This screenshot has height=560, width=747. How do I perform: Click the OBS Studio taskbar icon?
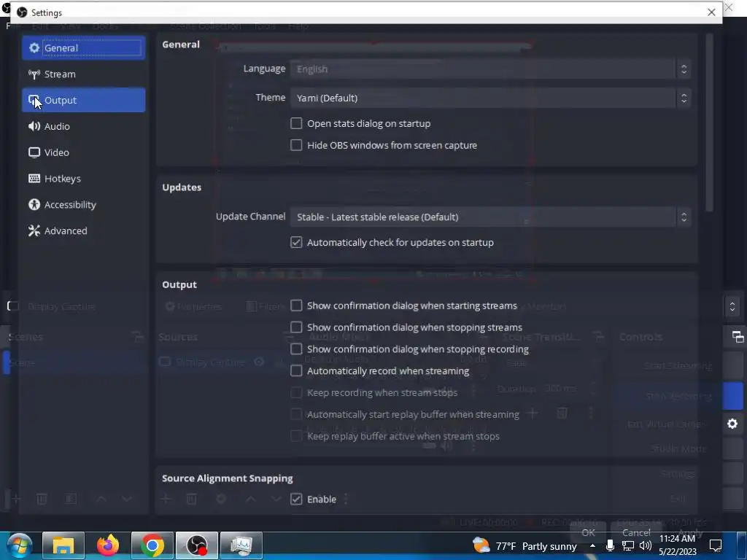click(197, 545)
